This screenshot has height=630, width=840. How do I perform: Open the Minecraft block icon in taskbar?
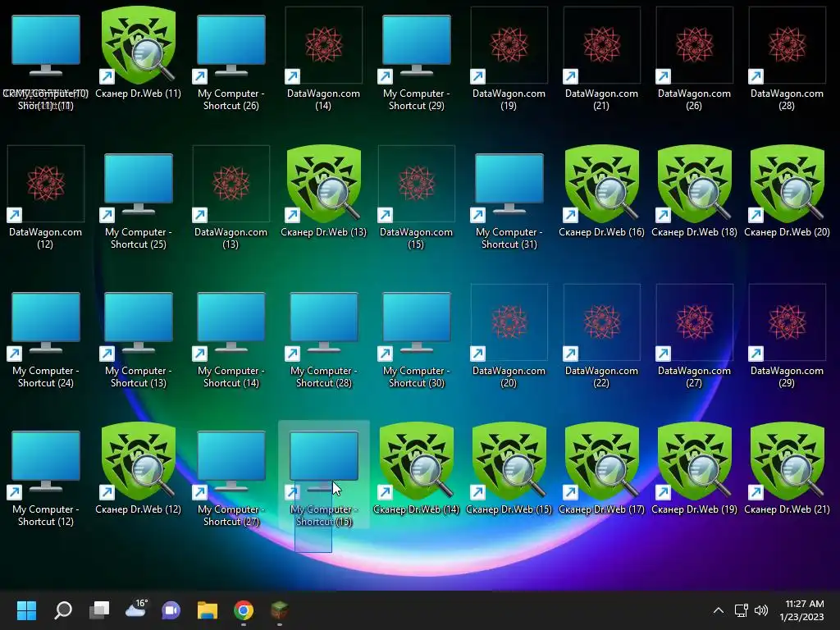tap(280, 609)
